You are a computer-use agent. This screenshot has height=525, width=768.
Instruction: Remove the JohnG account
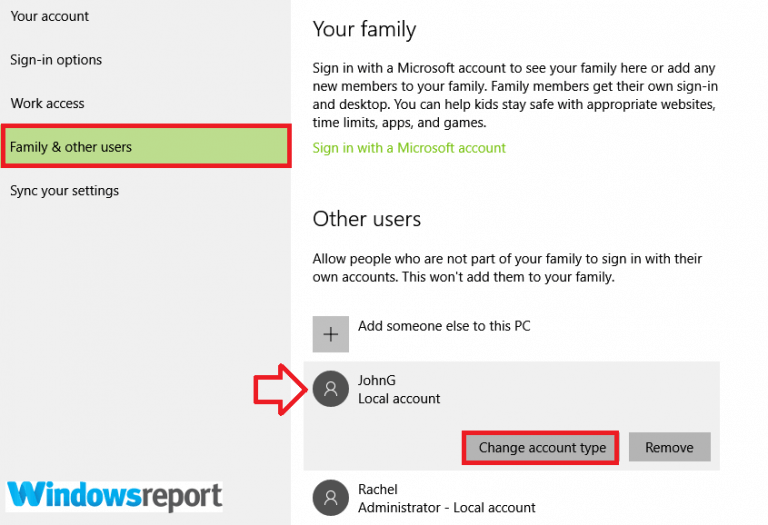click(x=669, y=447)
